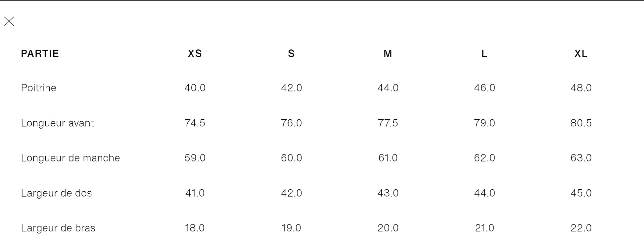This screenshot has height=252, width=644.
Task: Select the XS size column header
Action: click(195, 54)
